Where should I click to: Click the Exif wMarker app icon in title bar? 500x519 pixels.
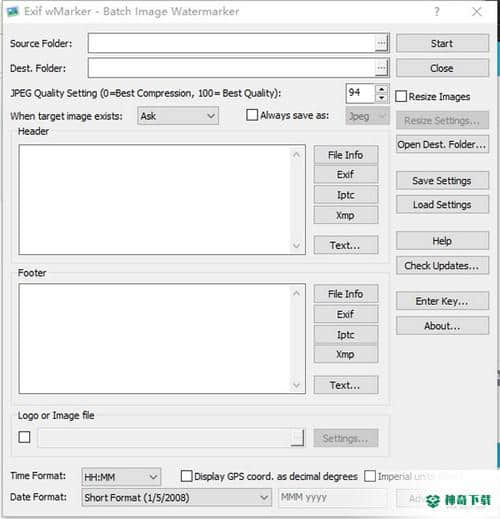point(13,12)
